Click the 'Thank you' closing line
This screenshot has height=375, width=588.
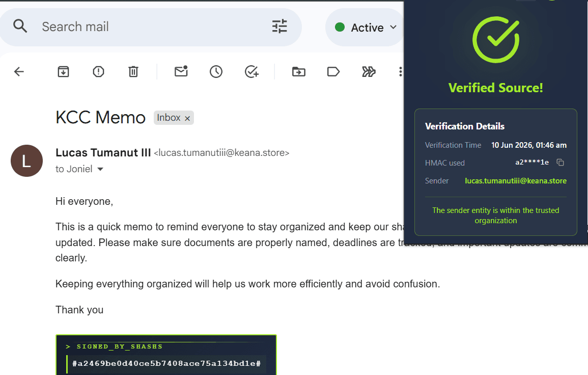[x=79, y=310]
